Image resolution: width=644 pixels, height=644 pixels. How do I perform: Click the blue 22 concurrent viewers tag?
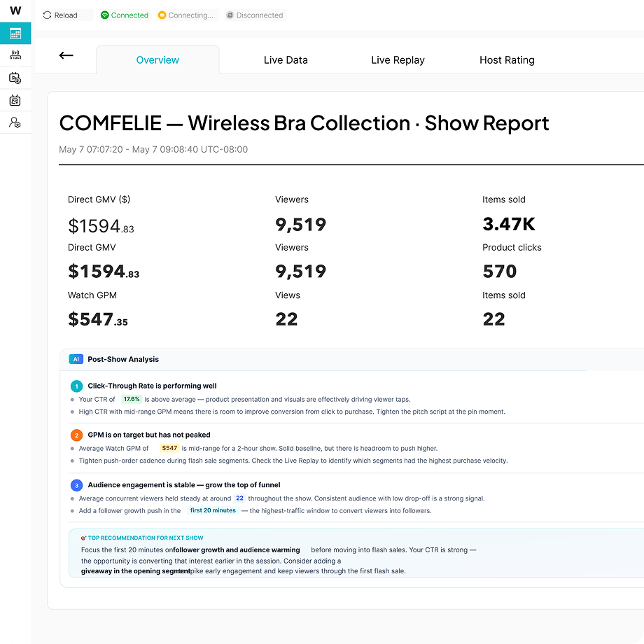point(240,498)
